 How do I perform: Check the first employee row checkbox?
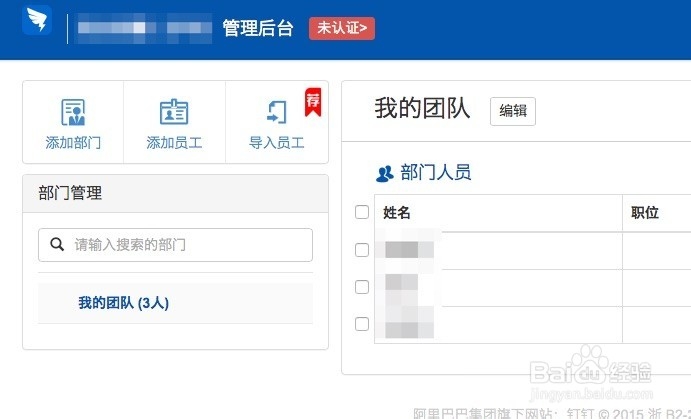[x=362, y=250]
